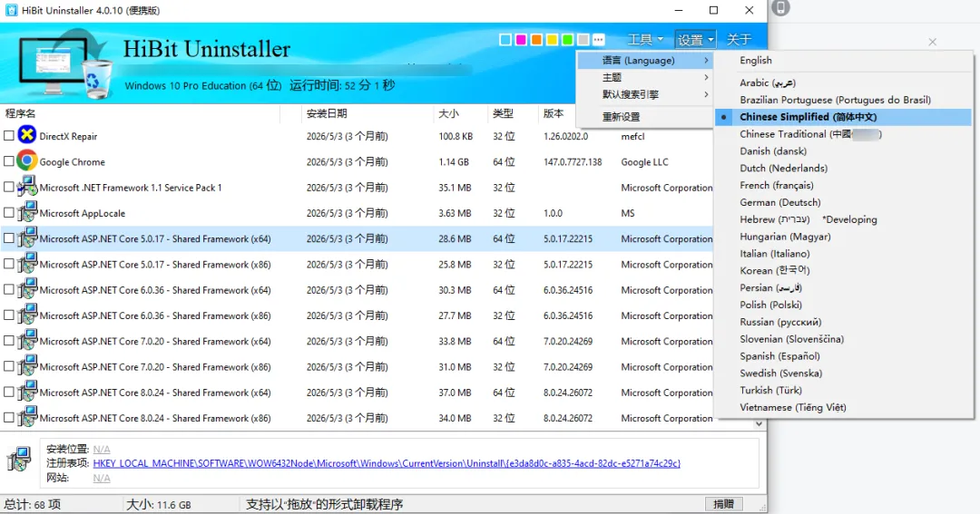980x514 pixels.
Task: Tick the DirectX Repair checkbox
Action: click(x=9, y=136)
